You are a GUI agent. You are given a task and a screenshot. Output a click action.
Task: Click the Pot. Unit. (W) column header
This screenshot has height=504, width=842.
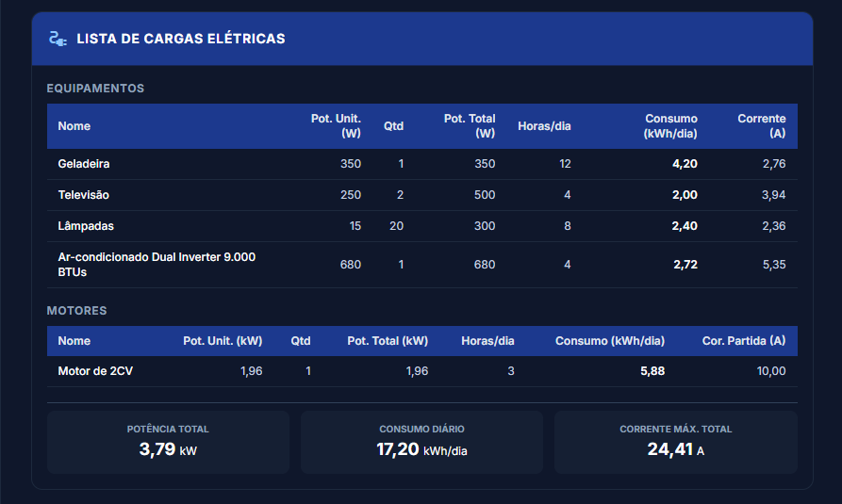pos(336,126)
